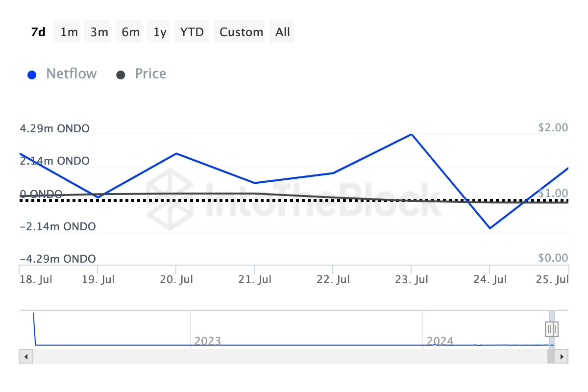Choose the 6m time range
Image resolution: width=588 pixels, height=392 pixels.
130,32
